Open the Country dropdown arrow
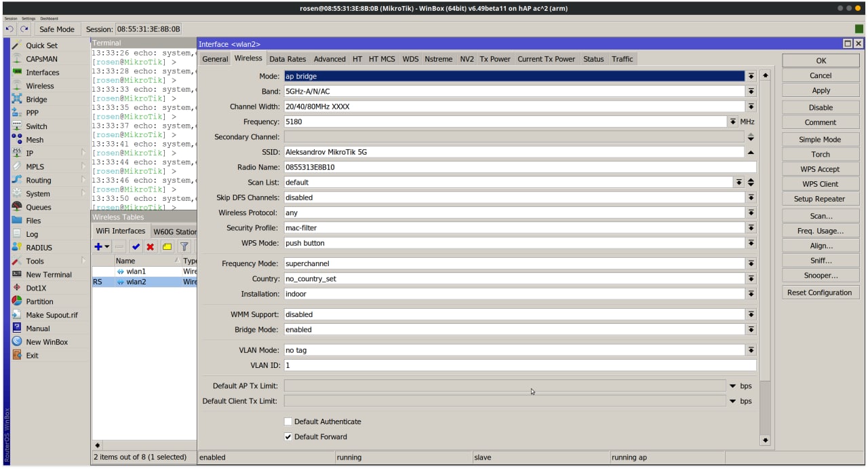The width and height of the screenshot is (868, 469). click(751, 279)
